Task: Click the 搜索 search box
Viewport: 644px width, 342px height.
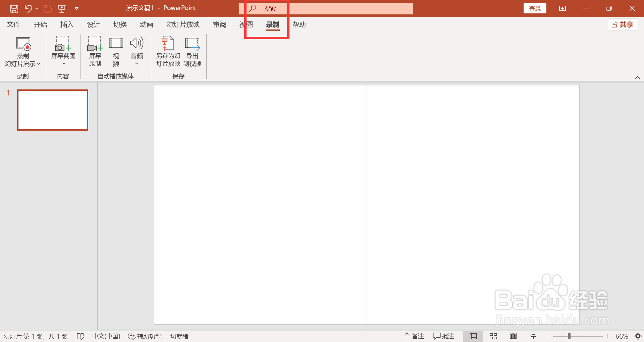Action: click(x=326, y=8)
